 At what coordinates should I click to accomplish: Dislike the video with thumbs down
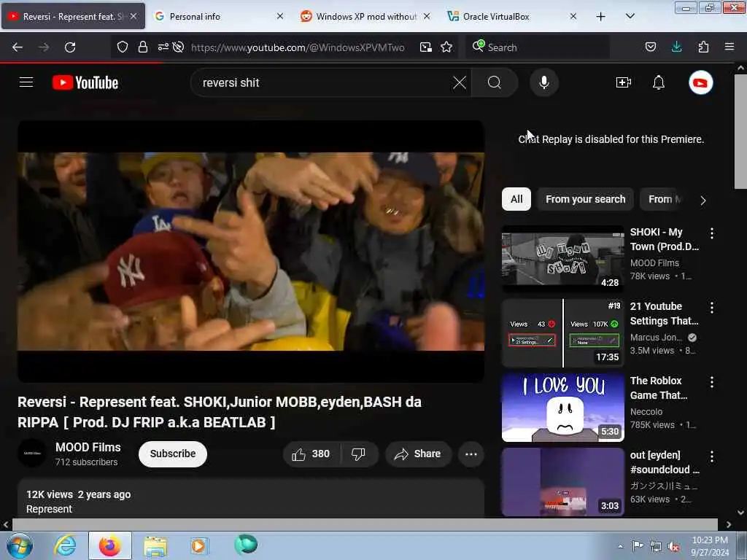pyautogui.click(x=359, y=454)
